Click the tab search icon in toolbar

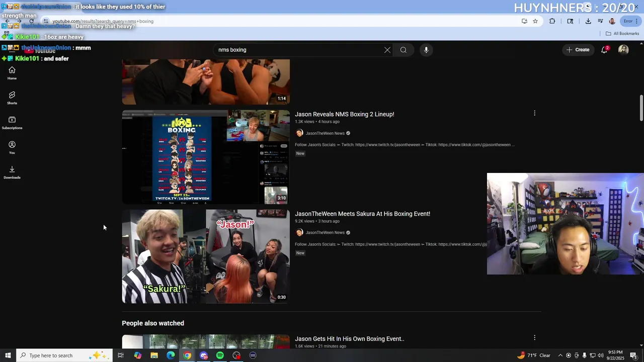[570, 21]
